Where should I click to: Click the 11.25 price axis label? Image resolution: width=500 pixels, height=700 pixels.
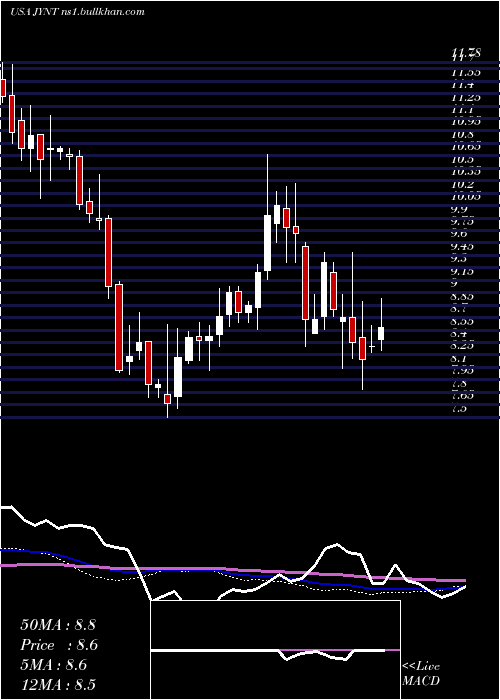tap(465, 97)
